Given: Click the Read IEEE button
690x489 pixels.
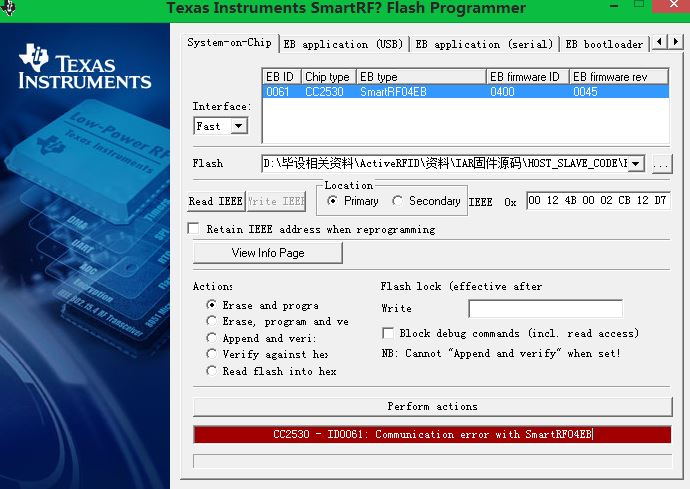Looking at the screenshot, I should click(x=216, y=202).
